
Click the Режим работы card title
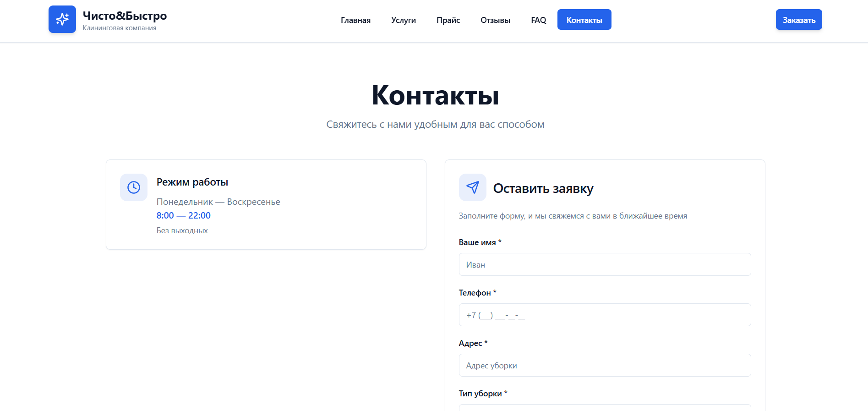click(x=192, y=182)
